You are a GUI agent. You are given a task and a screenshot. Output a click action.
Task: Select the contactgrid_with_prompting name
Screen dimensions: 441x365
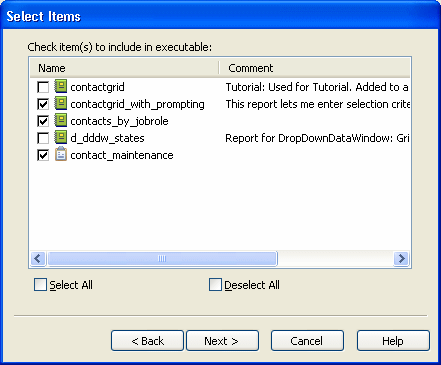coord(137,104)
